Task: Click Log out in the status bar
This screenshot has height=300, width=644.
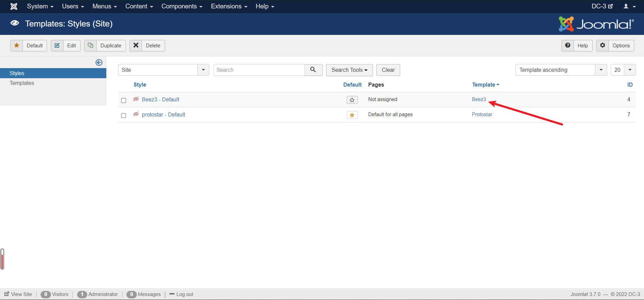Action: click(181, 294)
